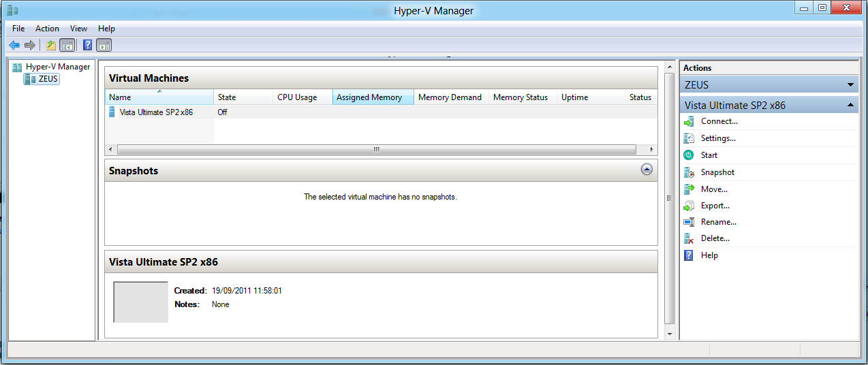Toggle the show/hide action pane icon
This screenshot has height=365, width=868.
[104, 46]
